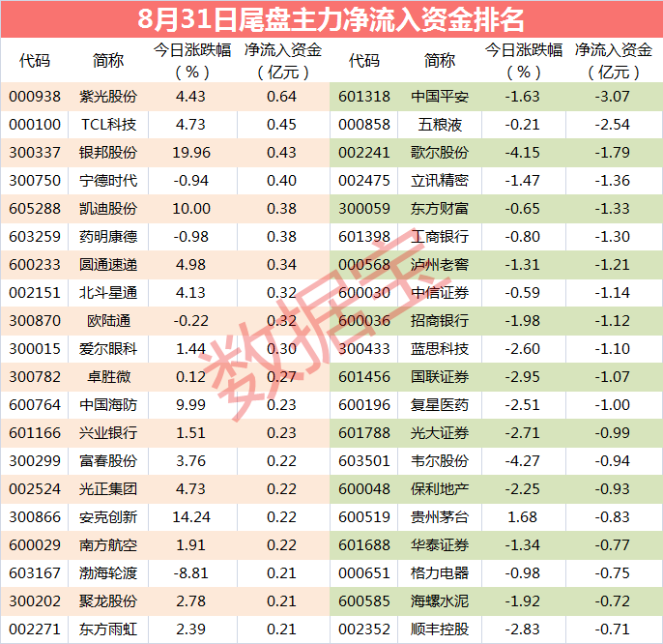Select the name 兴业银行
This screenshot has height=644, width=663.
click(108, 433)
